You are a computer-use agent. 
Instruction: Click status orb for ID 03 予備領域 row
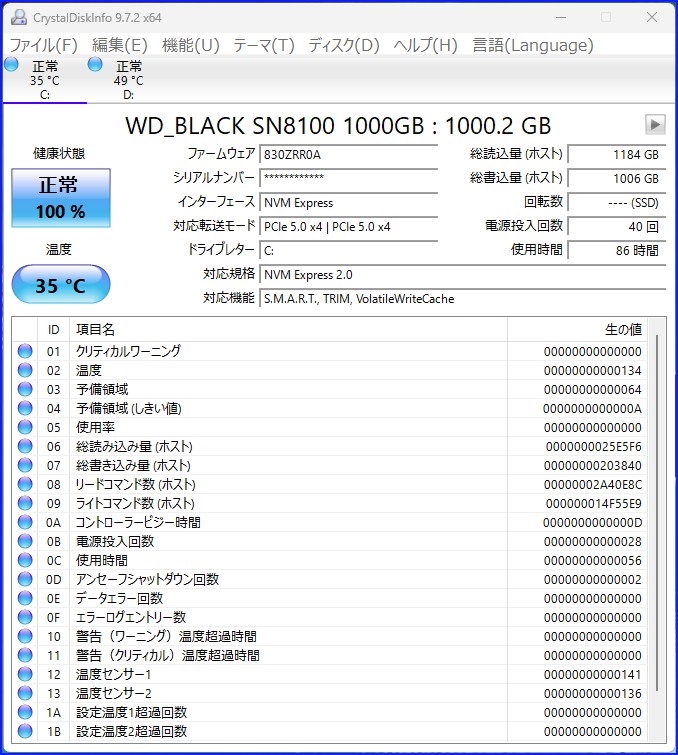pyautogui.click(x=25, y=389)
